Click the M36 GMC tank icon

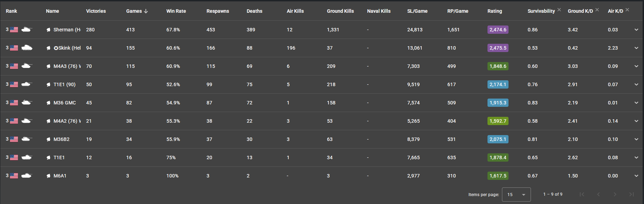coord(27,103)
